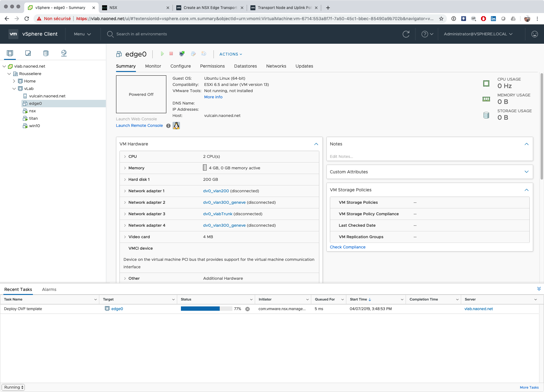Click the Launch Console monitor icon
Viewport: 544px width, 392px height.
pyautogui.click(x=182, y=54)
